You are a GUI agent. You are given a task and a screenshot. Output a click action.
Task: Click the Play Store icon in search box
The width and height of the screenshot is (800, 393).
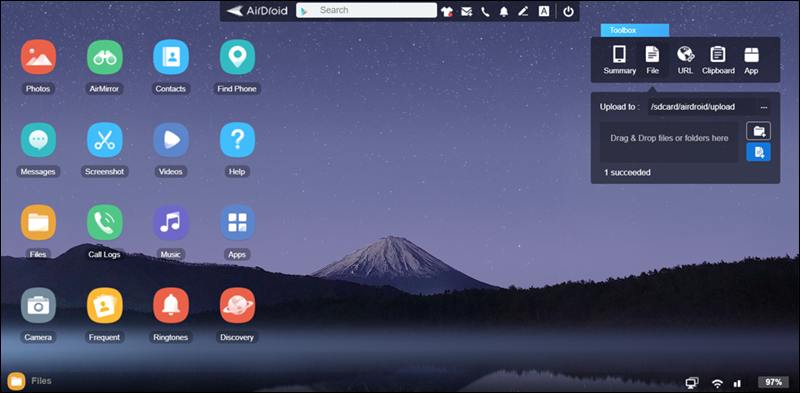click(x=305, y=11)
